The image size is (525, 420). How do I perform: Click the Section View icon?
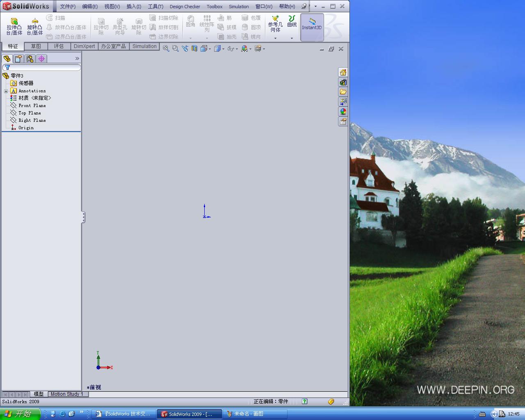194,48
